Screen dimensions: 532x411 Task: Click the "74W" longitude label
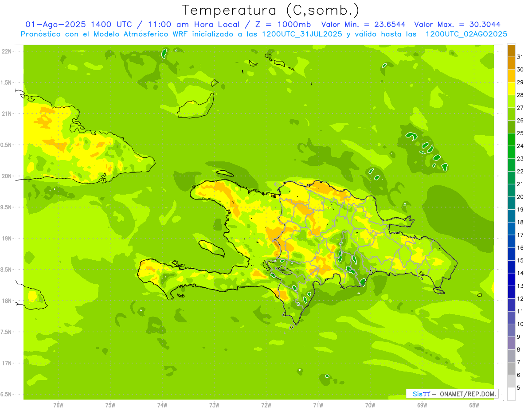(x=162, y=405)
